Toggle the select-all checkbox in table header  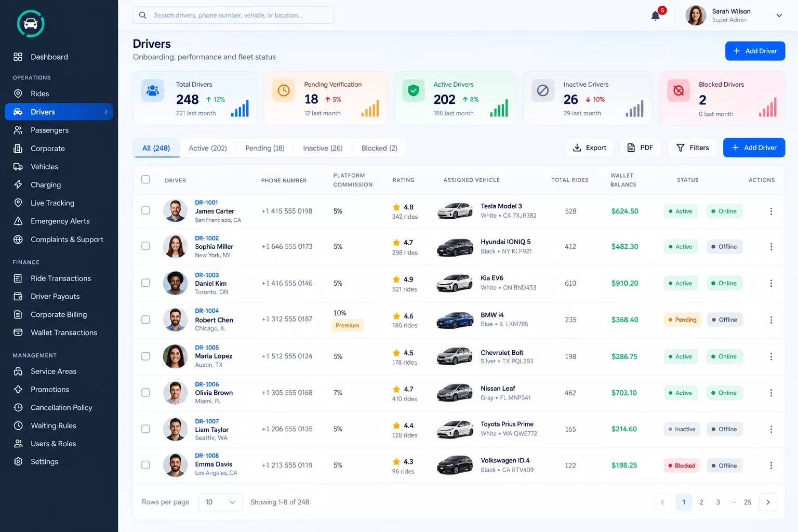click(x=145, y=179)
